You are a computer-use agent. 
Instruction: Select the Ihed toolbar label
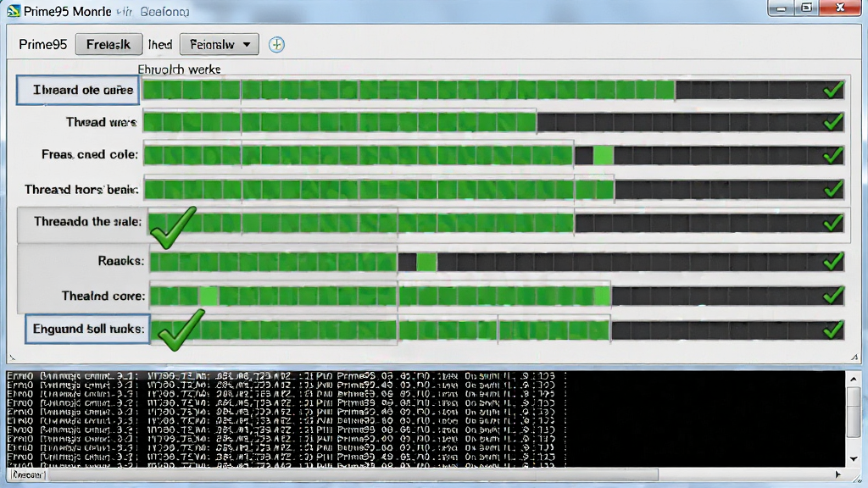160,45
